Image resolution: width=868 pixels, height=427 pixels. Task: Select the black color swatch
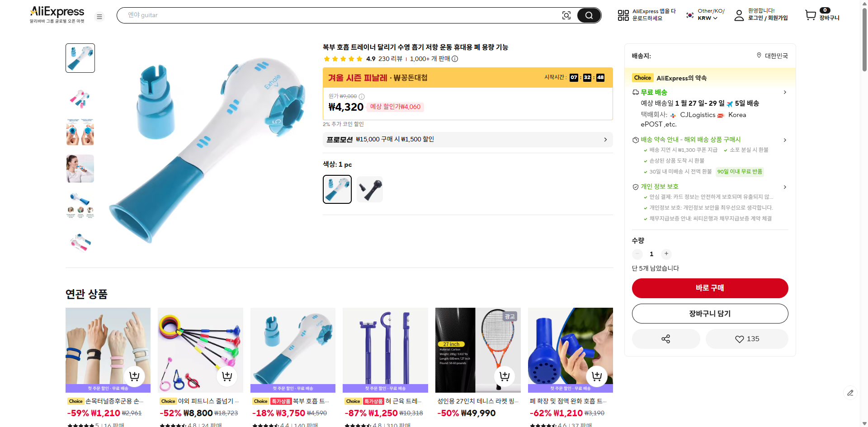(x=369, y=189)
